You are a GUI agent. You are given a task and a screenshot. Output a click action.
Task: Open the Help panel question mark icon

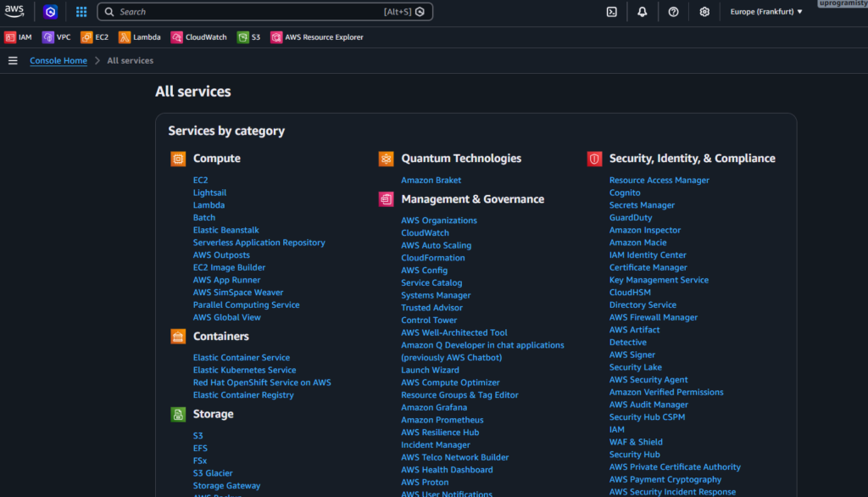(x=673, y=12)
